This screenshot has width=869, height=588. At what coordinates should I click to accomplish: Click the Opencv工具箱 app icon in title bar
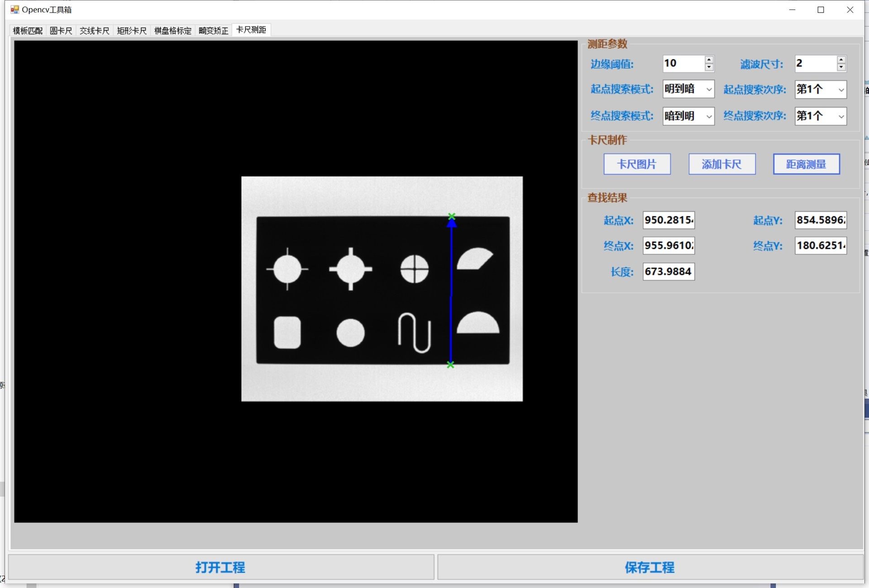coord(15,10)
